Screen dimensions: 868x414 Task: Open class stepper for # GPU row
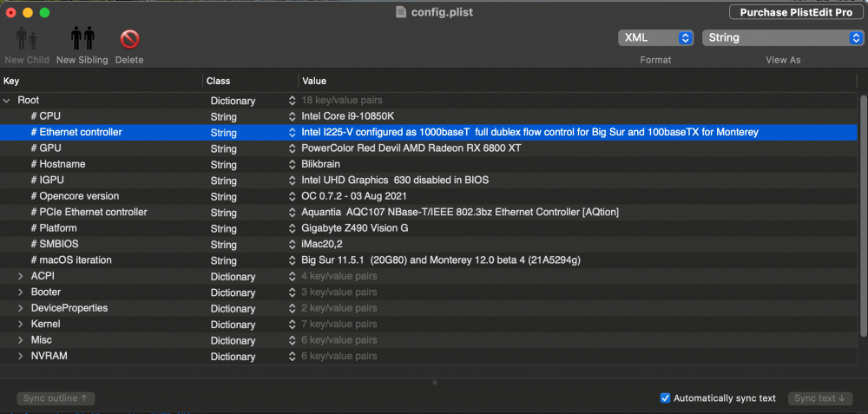(x=293, y=149)
